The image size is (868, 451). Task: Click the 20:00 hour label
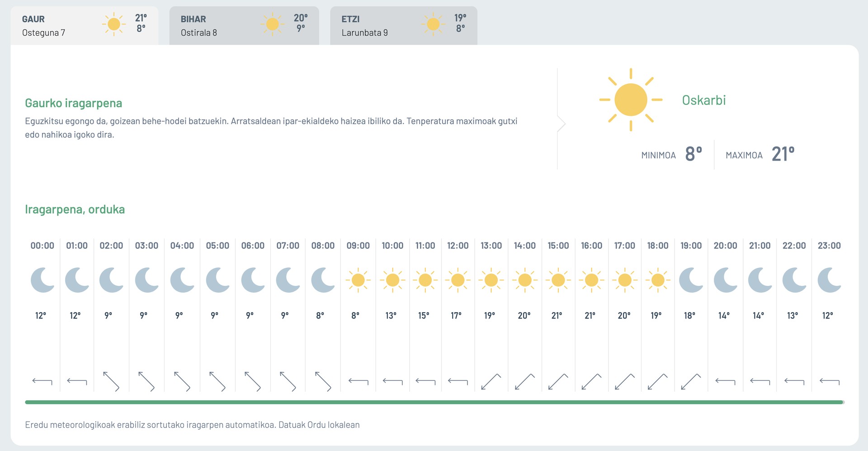point(726,246)
